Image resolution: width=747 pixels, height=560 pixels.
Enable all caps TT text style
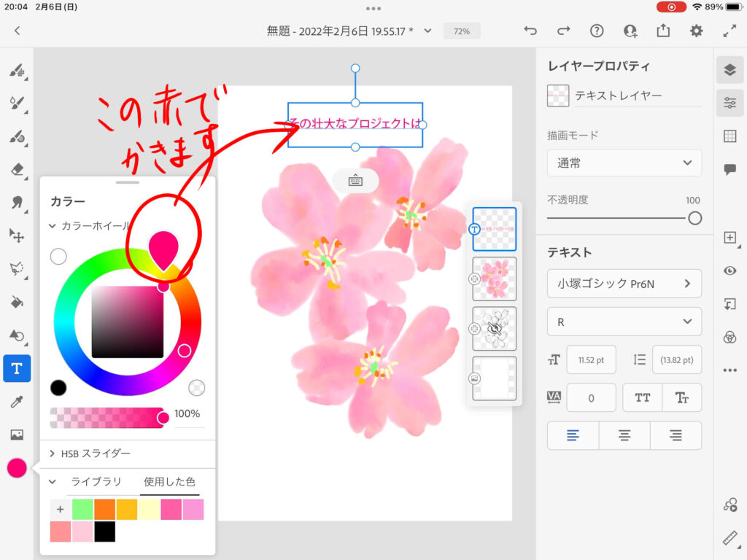(x=643, y=397)
